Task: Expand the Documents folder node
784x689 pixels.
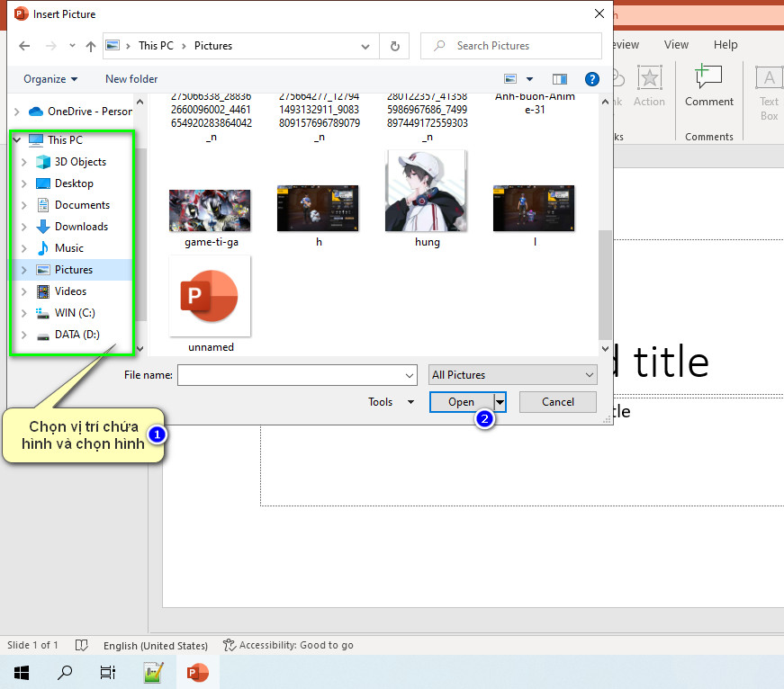Action: [x=24, y=205]
